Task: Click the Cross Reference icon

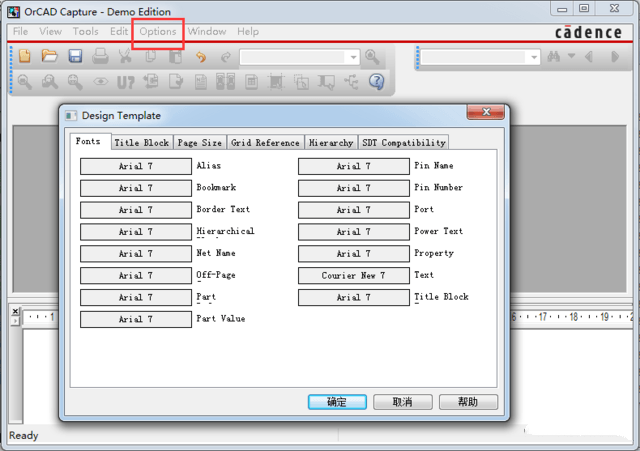Action: point(226,82)
